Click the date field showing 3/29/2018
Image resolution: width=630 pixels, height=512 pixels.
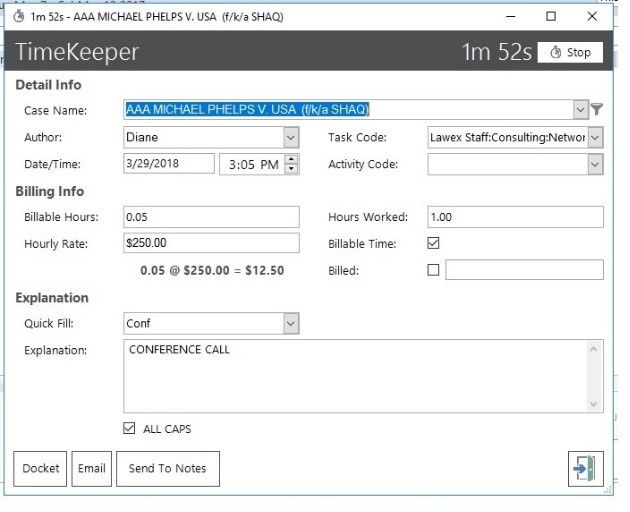point(169,164)
